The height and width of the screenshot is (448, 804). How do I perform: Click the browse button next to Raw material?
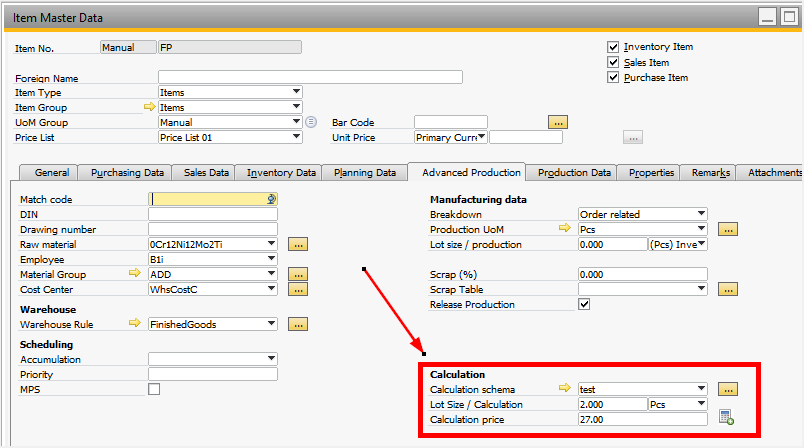coord(298,244)
